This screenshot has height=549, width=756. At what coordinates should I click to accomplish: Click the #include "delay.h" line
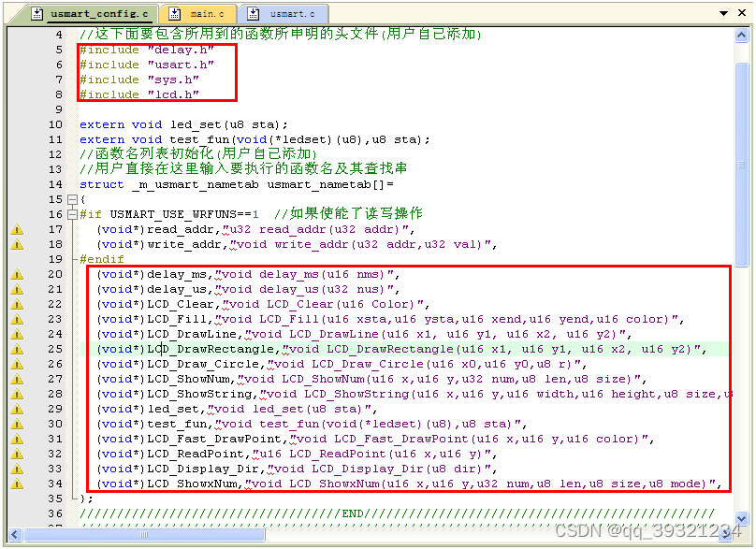click(147, 50)
